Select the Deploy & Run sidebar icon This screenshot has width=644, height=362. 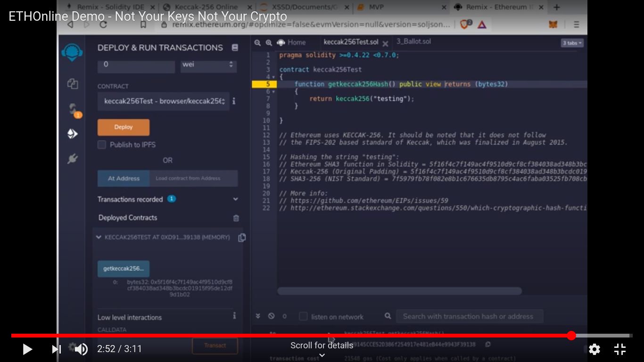pyautogui.click(x=72, y=134)
